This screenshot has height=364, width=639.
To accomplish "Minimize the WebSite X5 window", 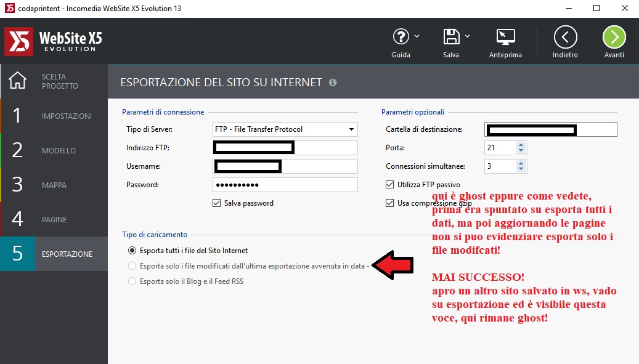I will click(x=569, y=8).
